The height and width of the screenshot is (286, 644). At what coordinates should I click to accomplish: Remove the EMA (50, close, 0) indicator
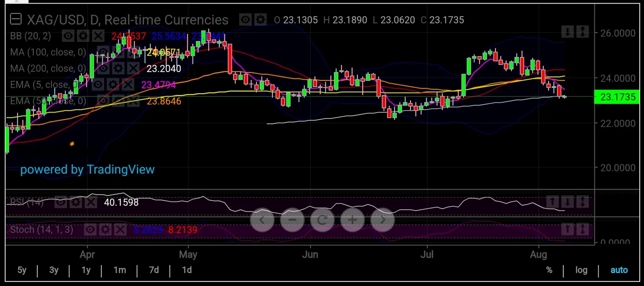coord(133,101)
